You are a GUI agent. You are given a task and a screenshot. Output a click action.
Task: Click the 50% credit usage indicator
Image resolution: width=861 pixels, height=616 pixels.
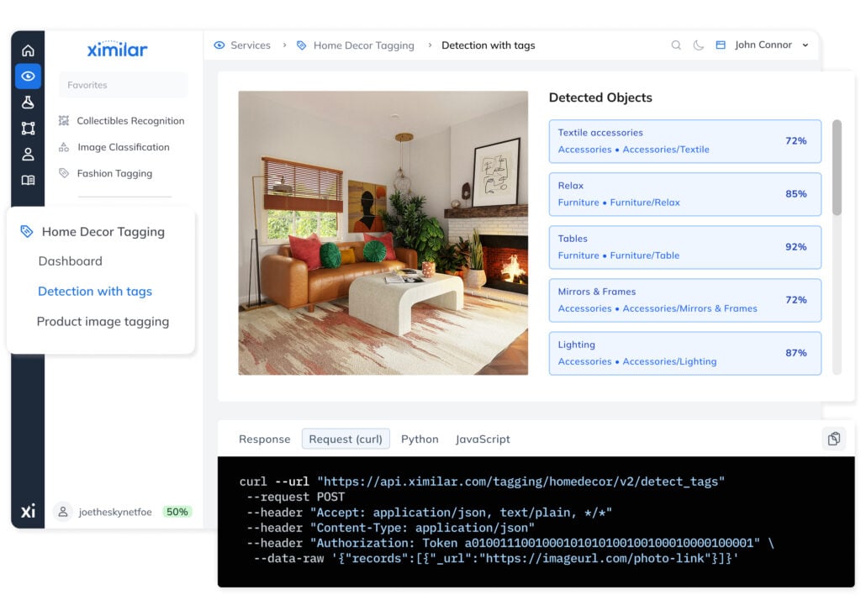(177, 511)
